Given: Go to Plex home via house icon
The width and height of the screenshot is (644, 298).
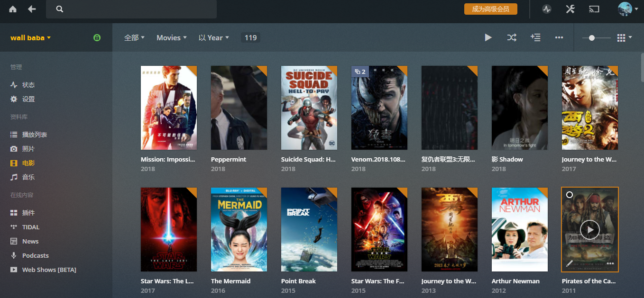Looking at the screenshot, I should pyautogui.click(x=13, y=9).
